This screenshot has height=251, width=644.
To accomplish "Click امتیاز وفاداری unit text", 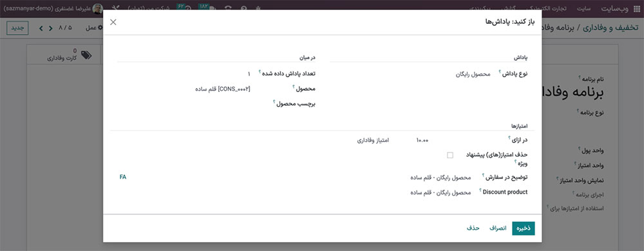I will pyautogui.click(x=373, y=140).
